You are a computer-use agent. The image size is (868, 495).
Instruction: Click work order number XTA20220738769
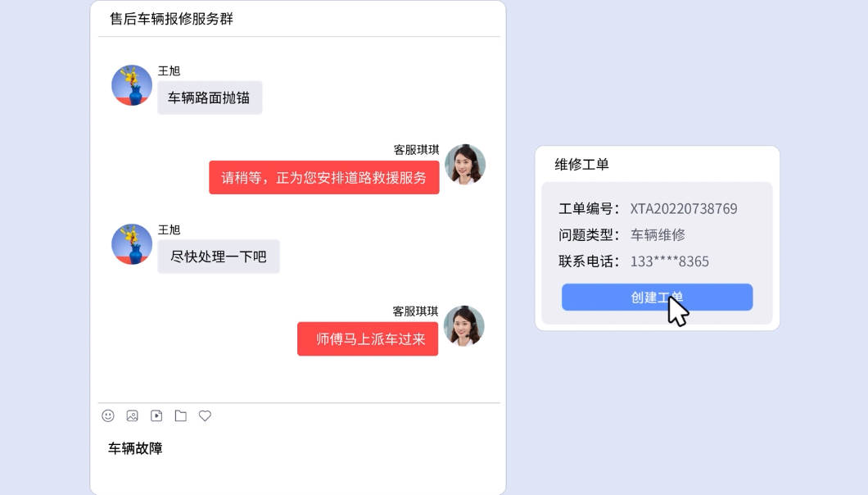(x=684, y=209)
